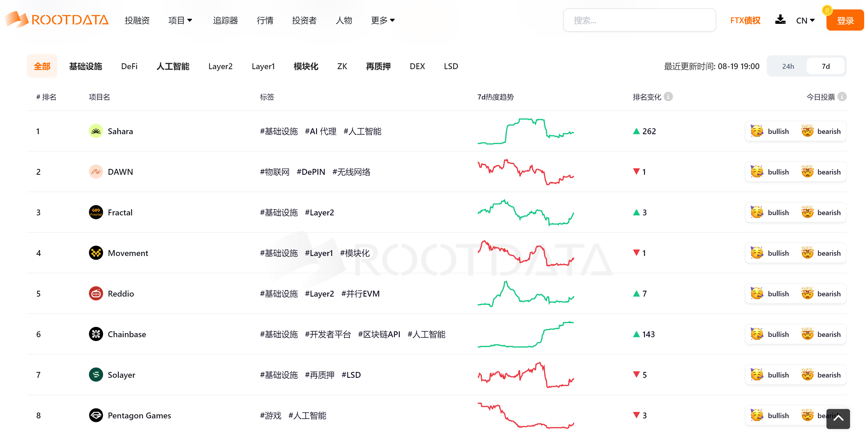Expand the 更多 dropdown menu
The height and width of the screenshot is (434, 868).
[x=382, y=21]
